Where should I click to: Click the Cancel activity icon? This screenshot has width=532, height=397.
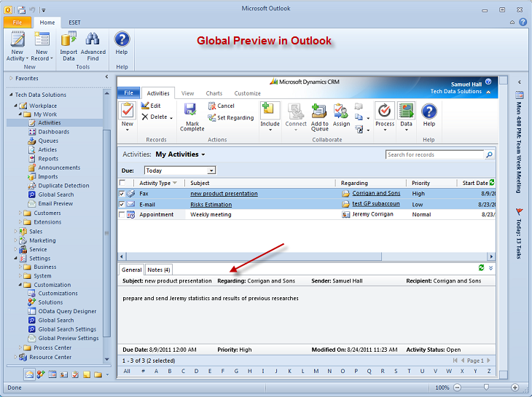pyautogui.click(x=212, y=106)
